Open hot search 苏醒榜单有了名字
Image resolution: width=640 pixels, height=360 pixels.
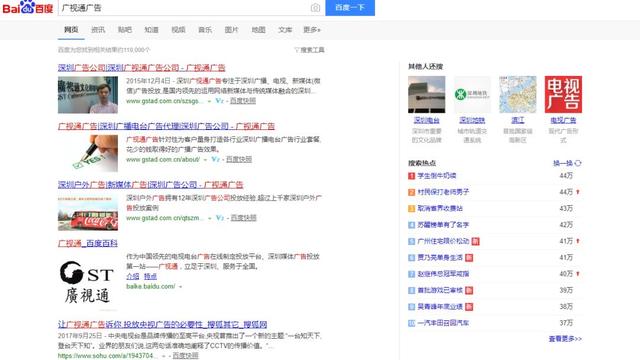coord(443,224)
